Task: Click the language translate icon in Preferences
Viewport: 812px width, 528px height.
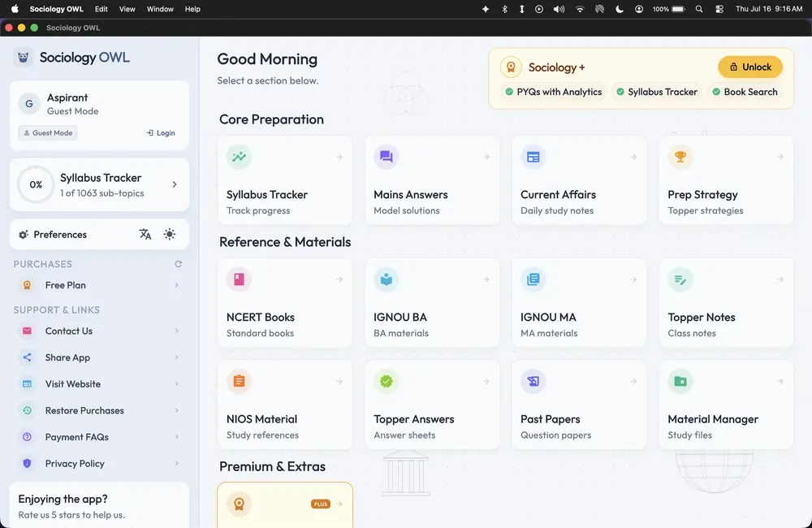Action: click(145, 234)
